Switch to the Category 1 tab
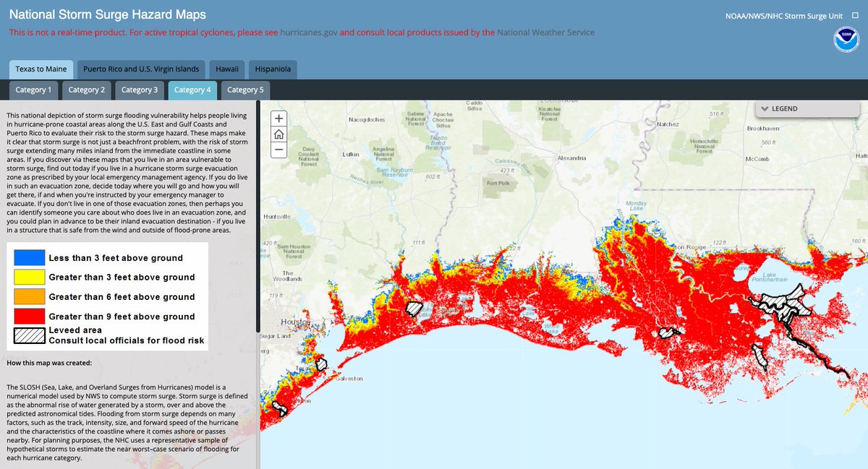Screen dimensions: 868x469 [33, 90]
